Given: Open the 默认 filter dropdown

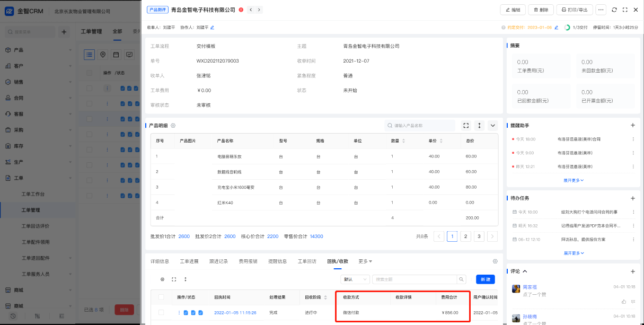Looking at the screenshot, I should (356, 279).
